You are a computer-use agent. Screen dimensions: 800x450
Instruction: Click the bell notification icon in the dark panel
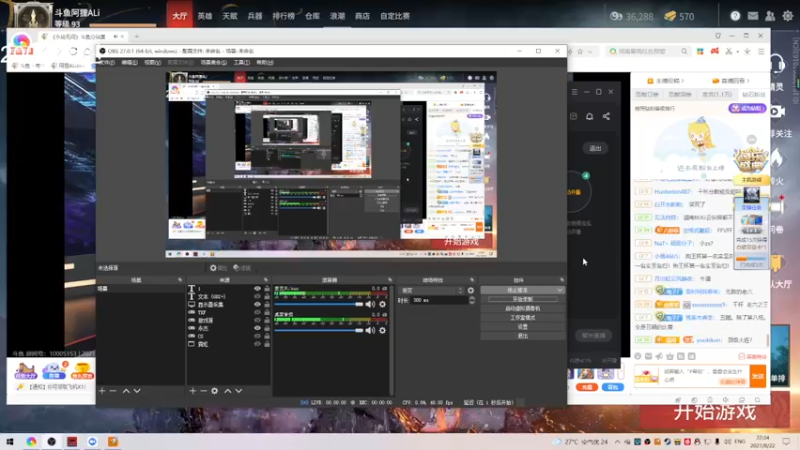tap(589, 116)
